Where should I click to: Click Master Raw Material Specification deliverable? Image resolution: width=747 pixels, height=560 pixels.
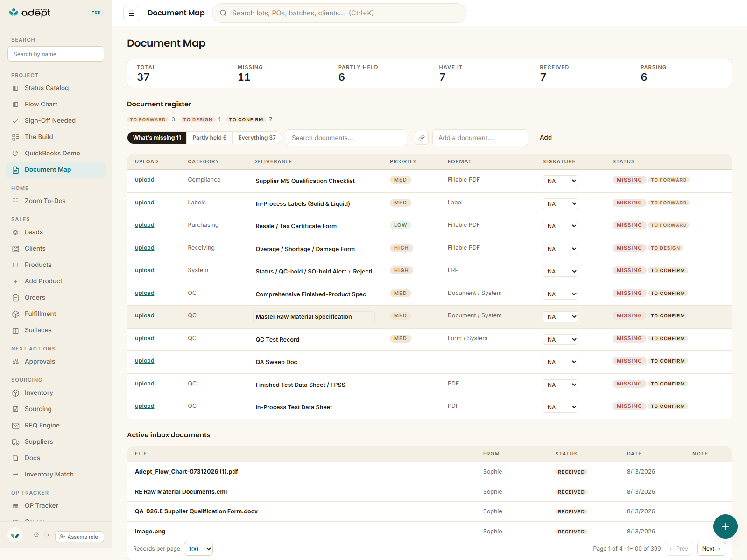[x=314, y=317]
